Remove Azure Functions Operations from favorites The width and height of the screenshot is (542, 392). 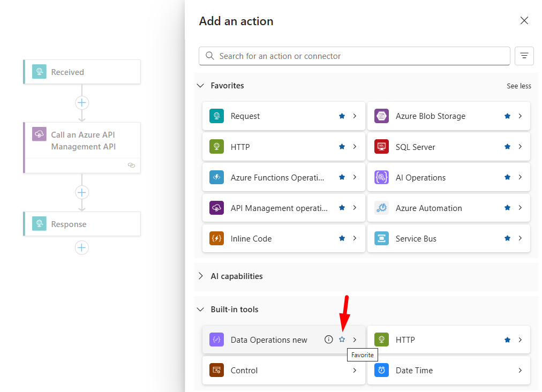pos(342,177)
